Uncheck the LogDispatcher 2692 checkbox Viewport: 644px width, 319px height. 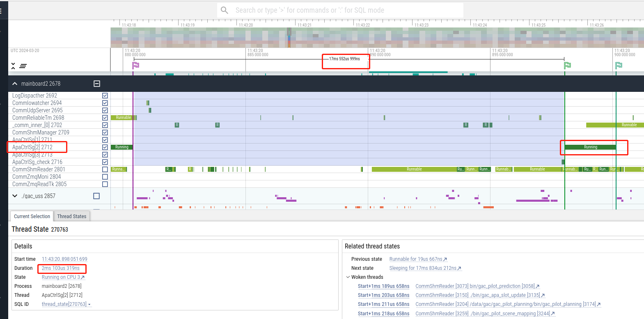(105, 96)
